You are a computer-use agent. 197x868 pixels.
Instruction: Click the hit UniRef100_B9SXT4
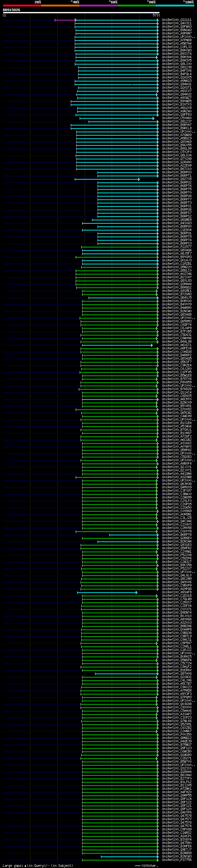click(177, 54)
